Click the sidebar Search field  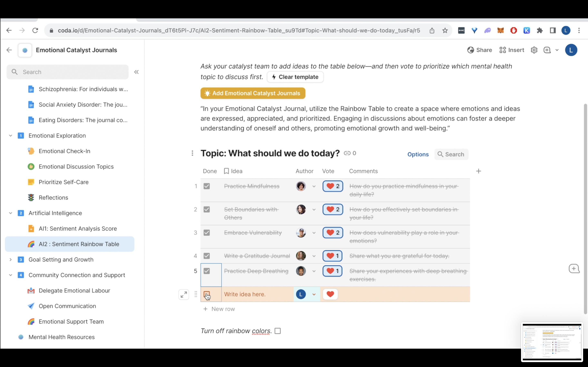(x=67, y=72)
